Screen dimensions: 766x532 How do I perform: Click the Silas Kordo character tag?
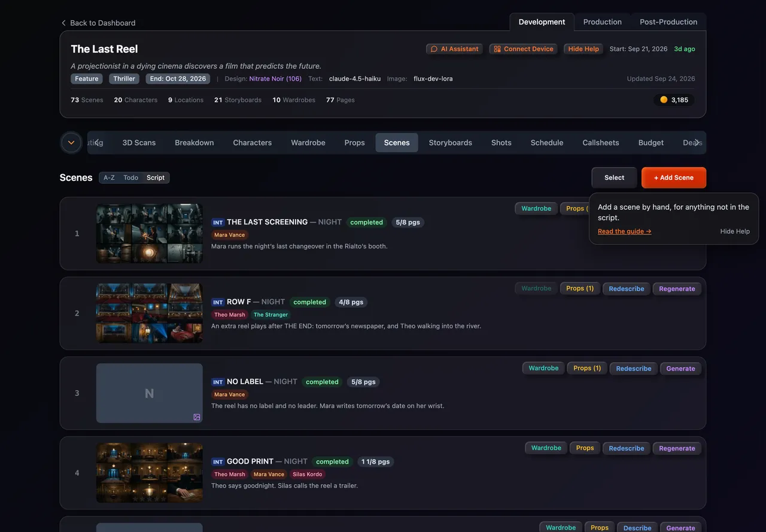pos(308,475)
